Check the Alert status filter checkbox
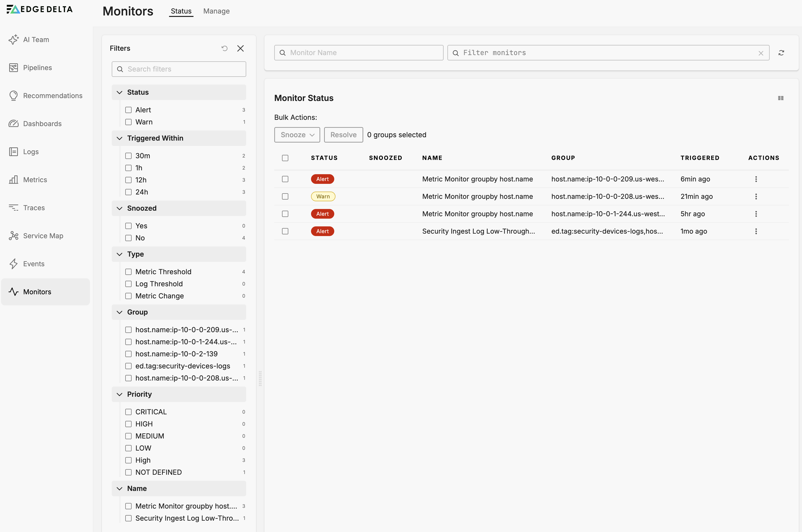 128,110
